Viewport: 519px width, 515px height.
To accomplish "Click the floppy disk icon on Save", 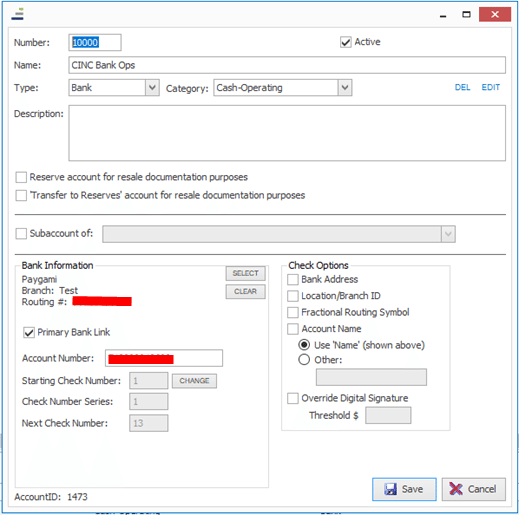I will 390,489.
